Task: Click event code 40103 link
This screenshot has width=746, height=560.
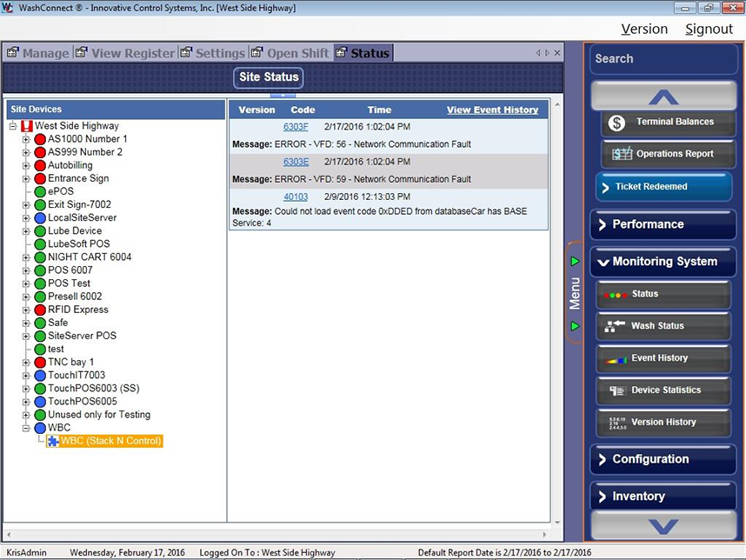Action: point(296,197)
